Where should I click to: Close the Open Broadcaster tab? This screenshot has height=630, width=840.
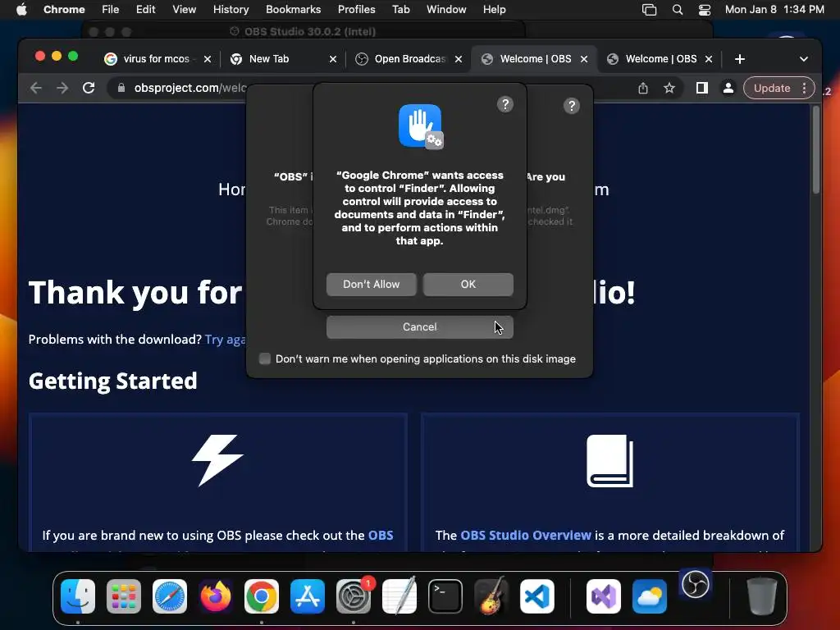pos(459,59)
